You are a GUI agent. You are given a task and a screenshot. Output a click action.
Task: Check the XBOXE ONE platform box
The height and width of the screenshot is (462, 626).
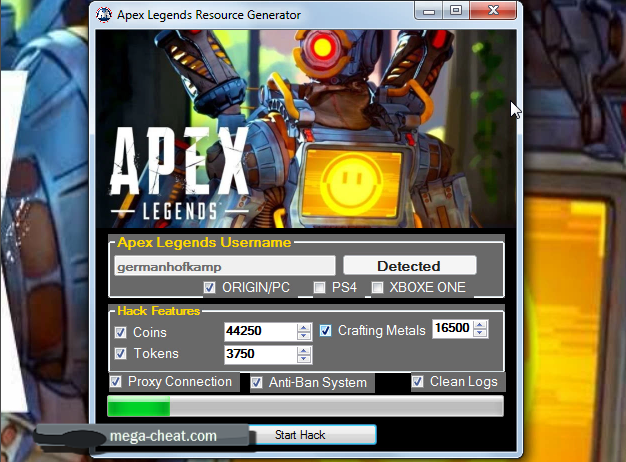tap(377, 288)
